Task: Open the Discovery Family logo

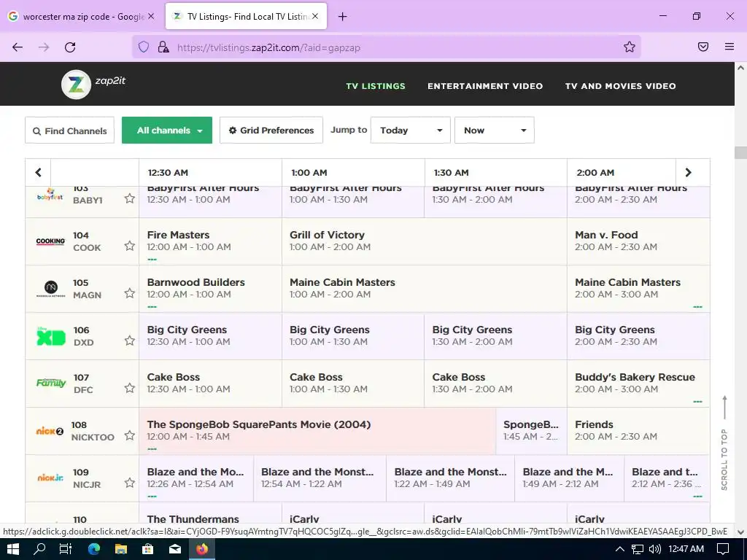Action: coord(51,383)
